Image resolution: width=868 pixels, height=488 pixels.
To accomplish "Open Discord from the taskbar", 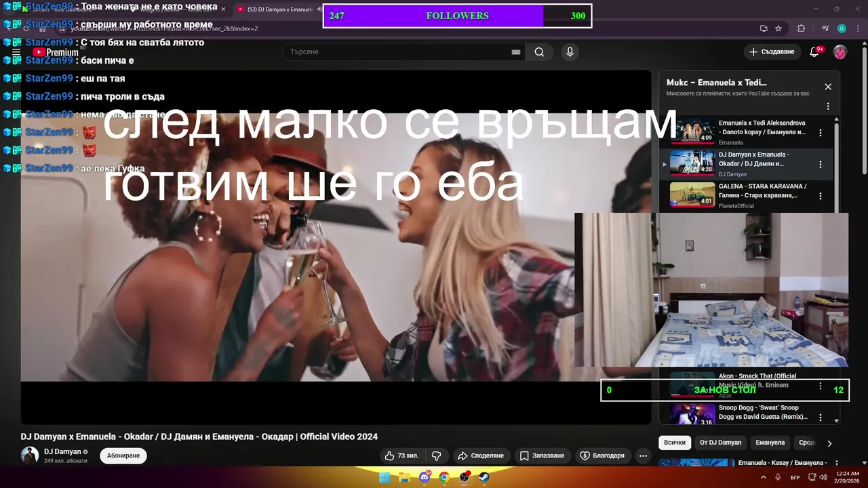I will pyautogui.click(x=425, y=477).
